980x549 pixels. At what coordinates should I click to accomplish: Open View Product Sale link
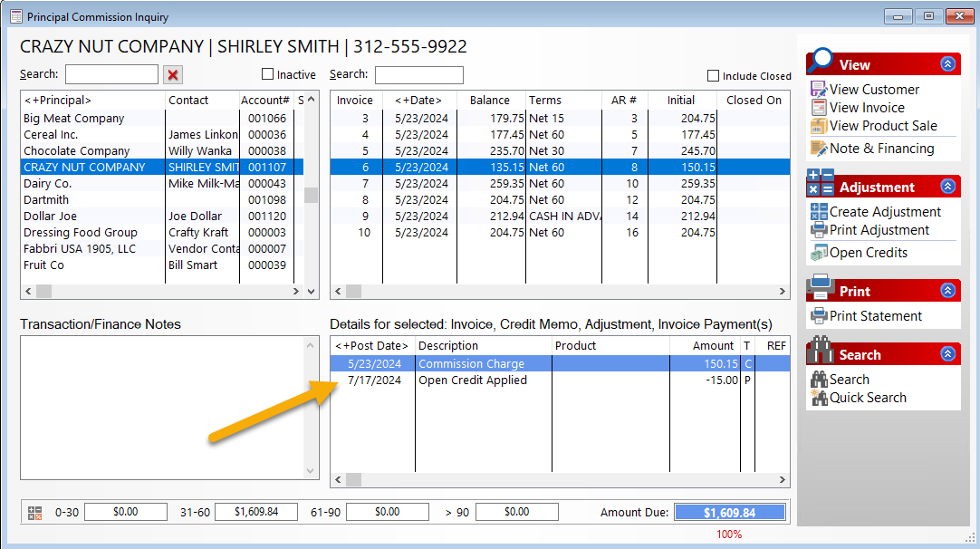point(883,126)
